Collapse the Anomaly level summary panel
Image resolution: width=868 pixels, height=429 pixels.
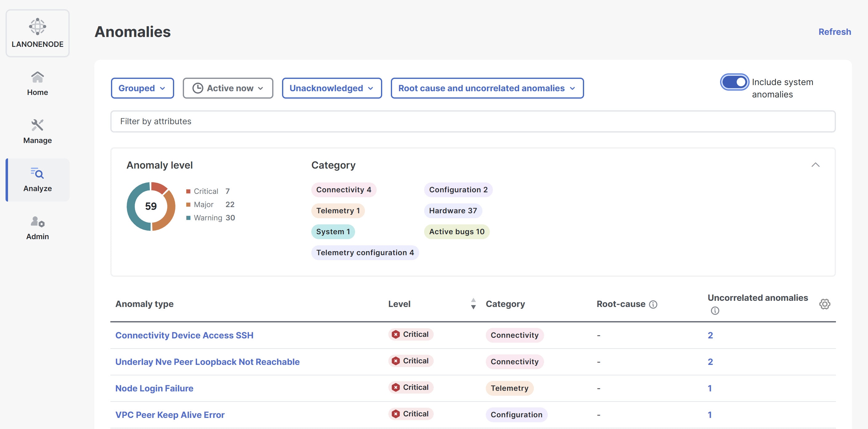pos(815,165)
